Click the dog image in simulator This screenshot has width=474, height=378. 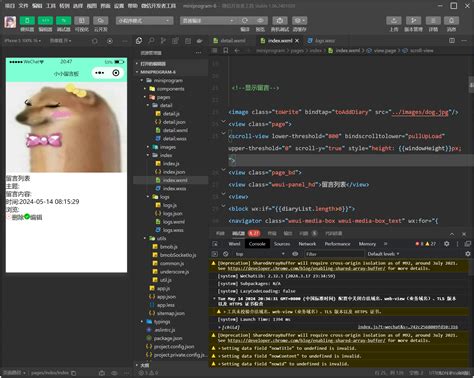pos(66,127)
